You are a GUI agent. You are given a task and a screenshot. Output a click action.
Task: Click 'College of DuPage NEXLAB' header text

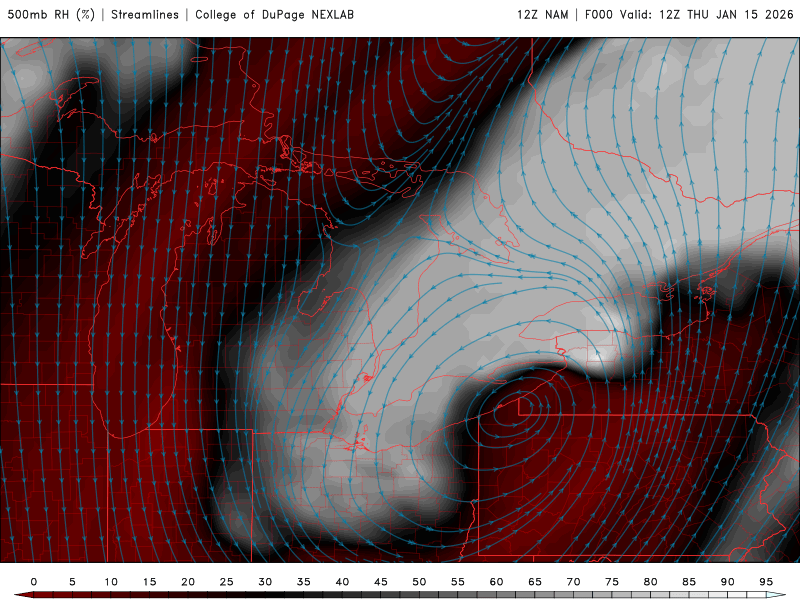(x=274, y=14)
